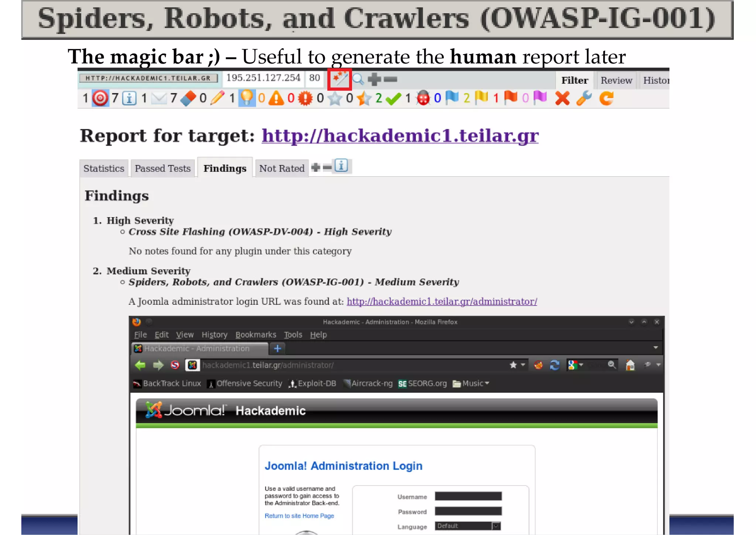Click the Joomla Username input field
756x535 pixels.
pyautogui.click(x=468, y=496)
